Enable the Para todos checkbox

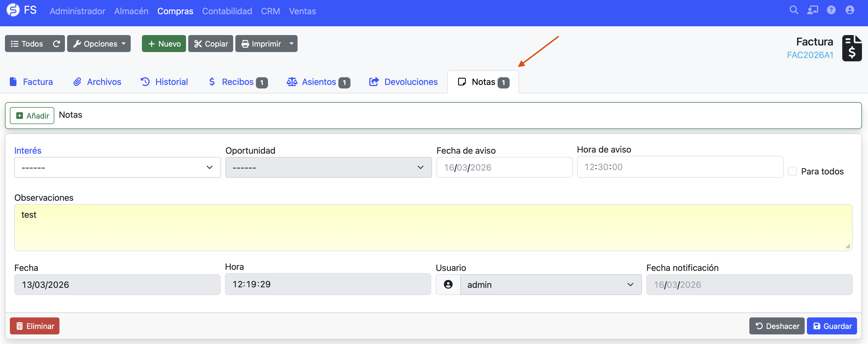[792, 171]
